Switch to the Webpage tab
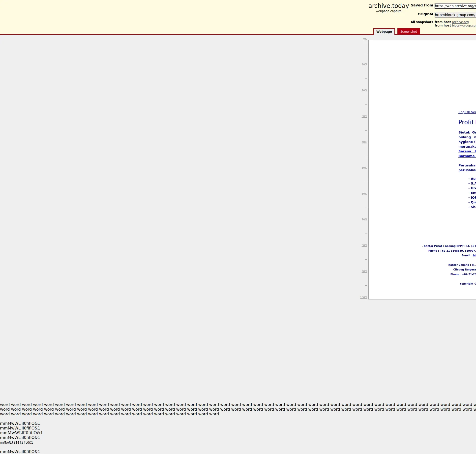The width and height of the screenshot is (476, 454). (x=384, y=32)
